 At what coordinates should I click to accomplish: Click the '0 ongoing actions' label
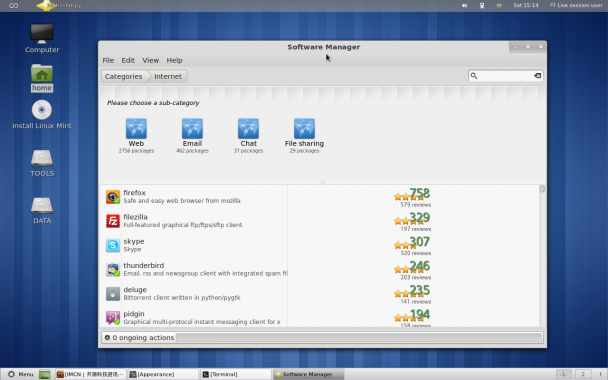pyautogui.click(x=143, y=338)
